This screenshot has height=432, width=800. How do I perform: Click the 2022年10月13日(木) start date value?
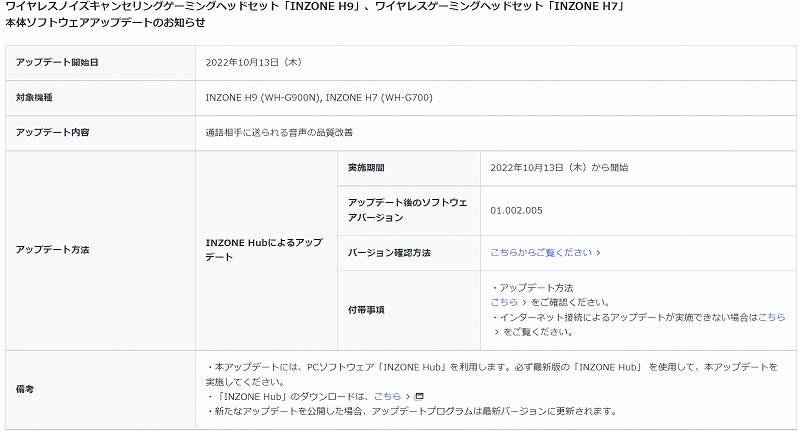[x=254, y=62]
